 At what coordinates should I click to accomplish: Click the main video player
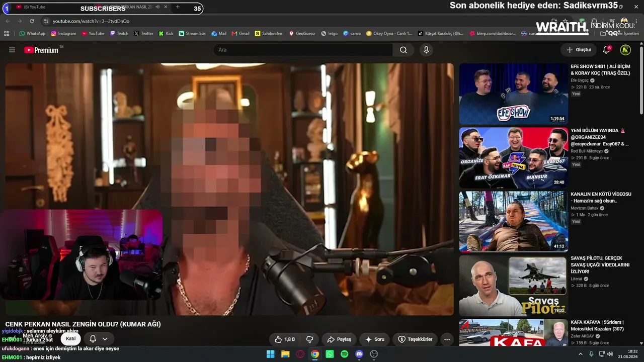pyautogui.click(x=229, y=190)
